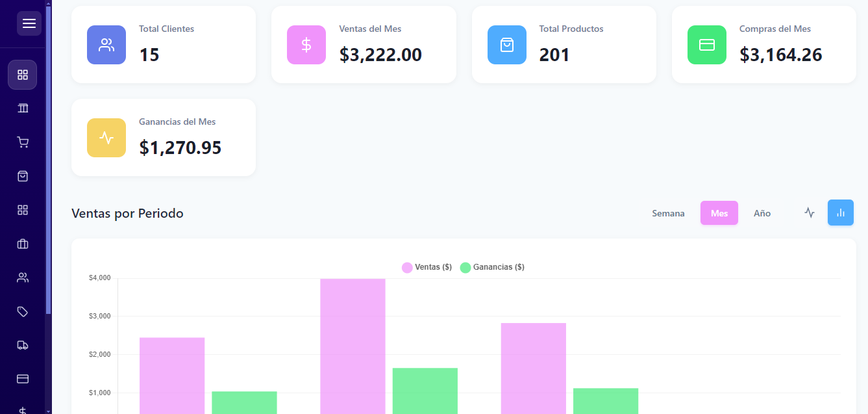Toggle Ganancias ($) legend series visibility
This screenshot has height=414, width=868.
[492, 267]
